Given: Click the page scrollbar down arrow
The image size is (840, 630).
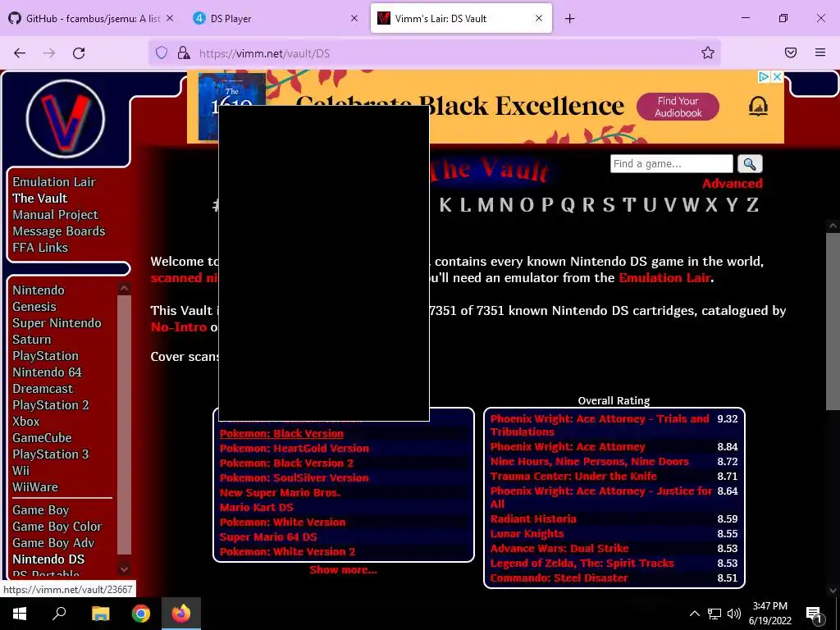Looking at the screenshot, I should (833, 590).
